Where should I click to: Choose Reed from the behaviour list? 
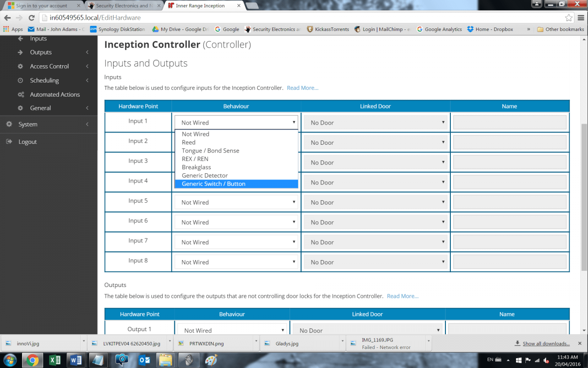point(189,142)
